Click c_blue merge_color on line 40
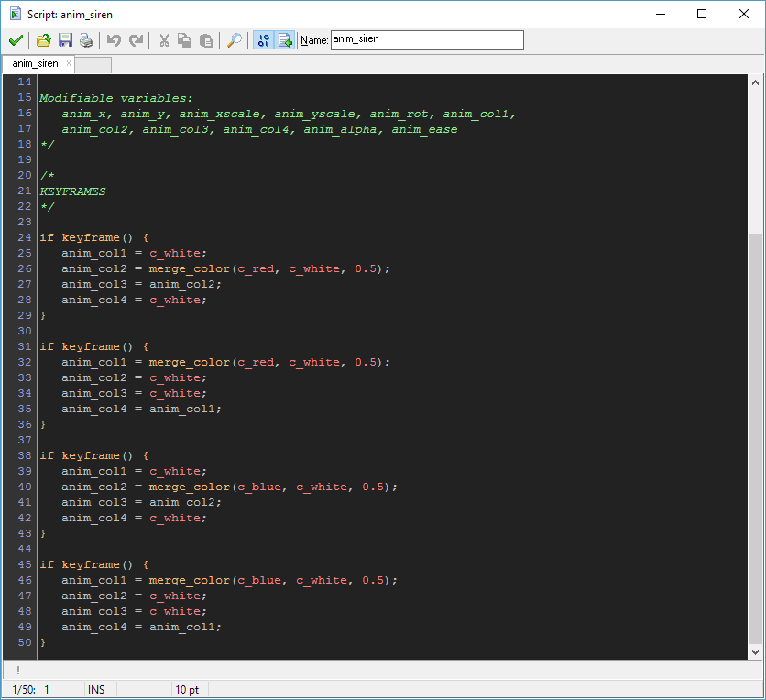The height and width of the screenshot is (700, 766). tap(273, 487)
